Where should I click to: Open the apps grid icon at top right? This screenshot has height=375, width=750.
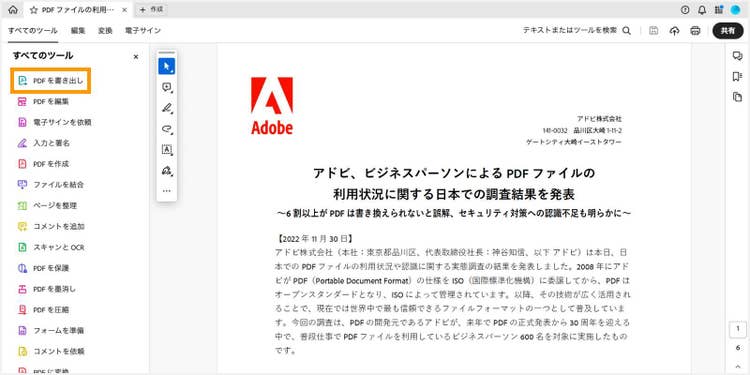pyautogui.click(x=718, y=10)
